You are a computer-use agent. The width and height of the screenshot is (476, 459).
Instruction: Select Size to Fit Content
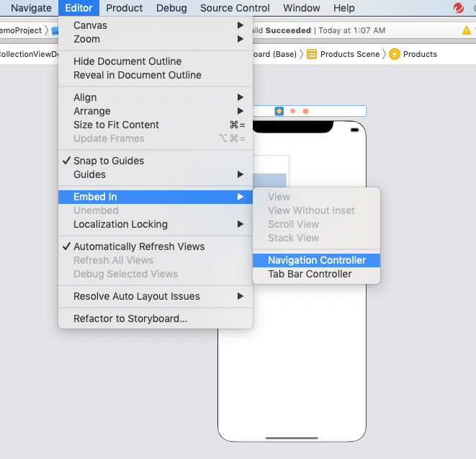coord(156,125)
